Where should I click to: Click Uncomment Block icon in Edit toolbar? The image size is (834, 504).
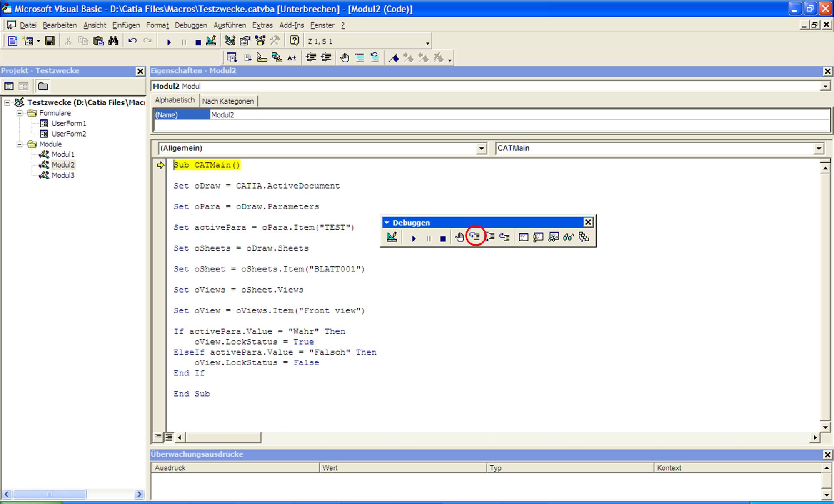pos(375,57)
